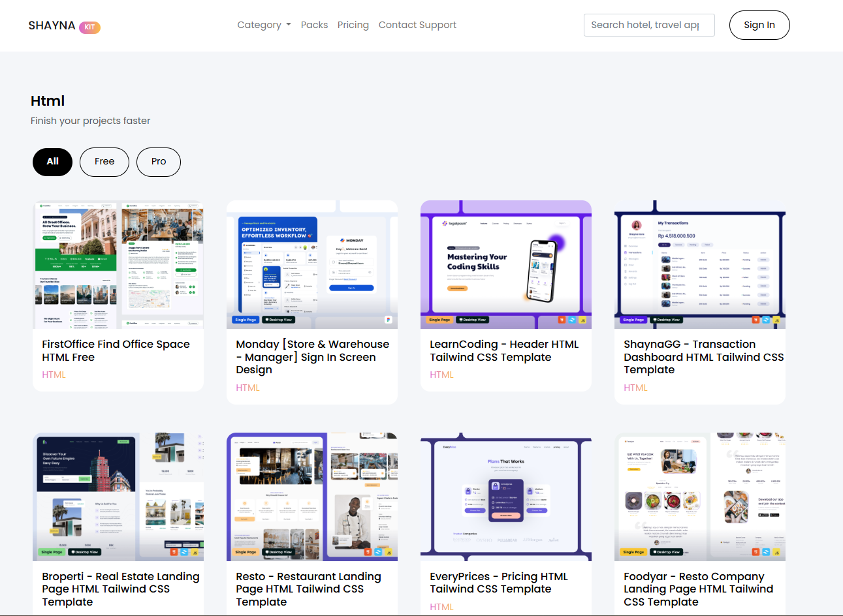Click Desktop View badge on Broperti thumbnail
The width and height of the screenshot is (843, 616).
tap(85, 552)
